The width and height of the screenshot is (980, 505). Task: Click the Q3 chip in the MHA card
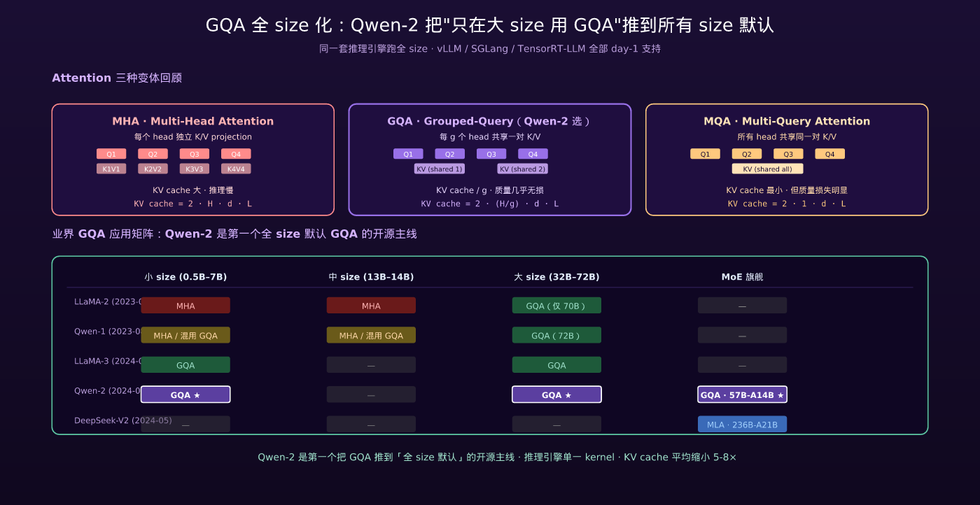(195, 154)
